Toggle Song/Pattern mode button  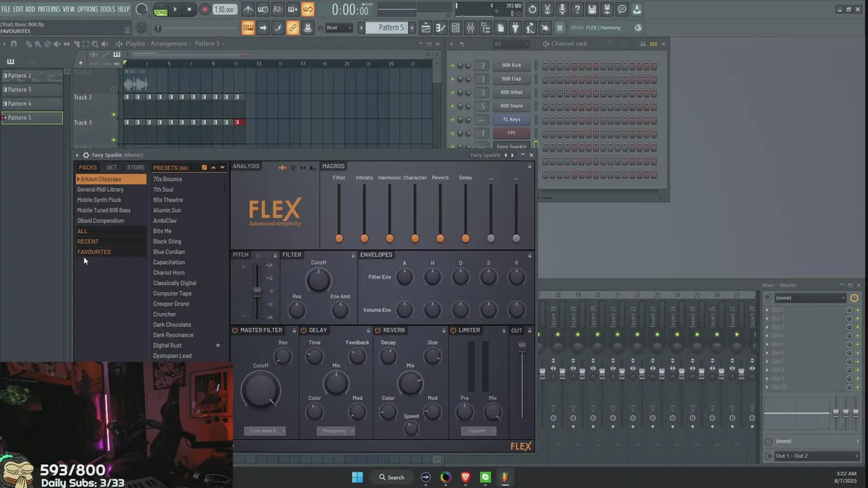click(161, 9)
